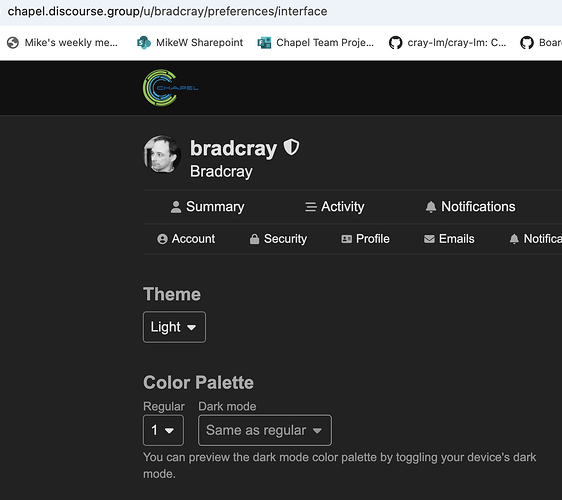Open the Dark mode 'Same as regular' dropdown
Screen dimensions: 562x500
(x=265, y=430)
